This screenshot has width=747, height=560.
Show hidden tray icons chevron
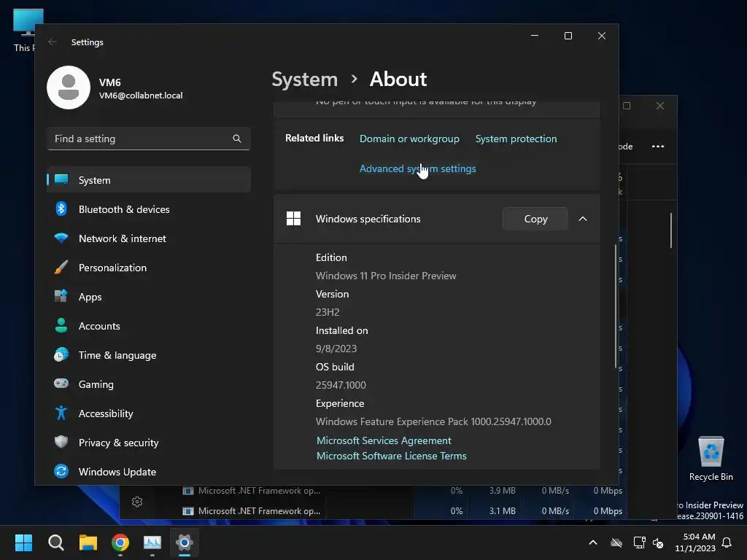click(x=593, y=542)
